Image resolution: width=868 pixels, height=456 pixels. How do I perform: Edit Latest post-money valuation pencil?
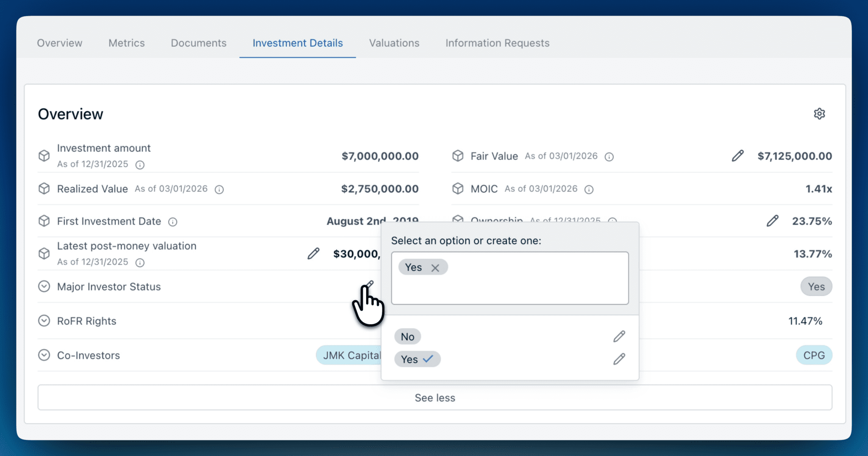(x=313, y=254)
